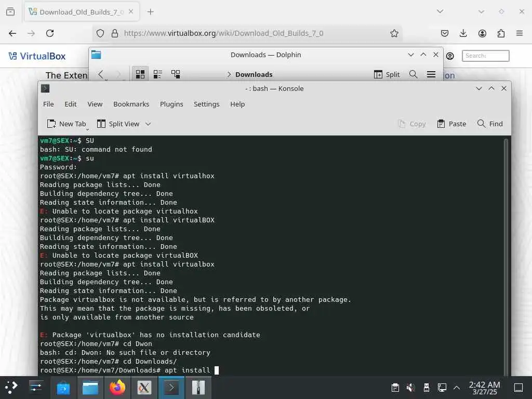Open the Settings menu in Konsole
The image size is (532, 399).
(x=206, y=104)
